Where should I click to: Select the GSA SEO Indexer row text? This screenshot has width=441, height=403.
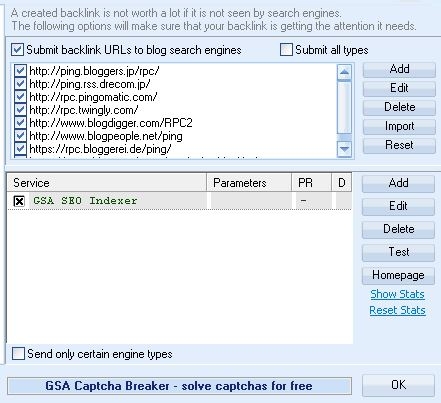tap(85, 201)
